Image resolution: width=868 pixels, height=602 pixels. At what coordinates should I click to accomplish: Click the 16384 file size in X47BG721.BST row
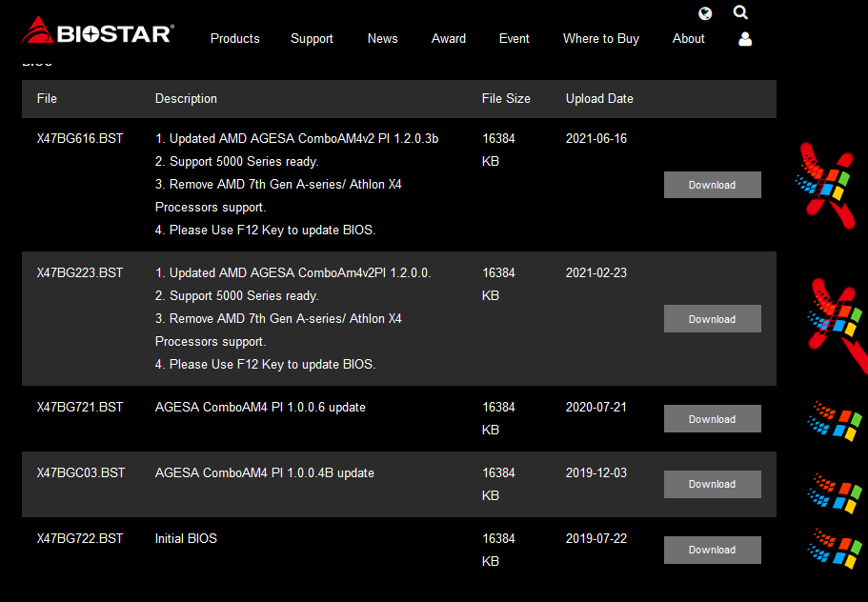tap(498, 408)
